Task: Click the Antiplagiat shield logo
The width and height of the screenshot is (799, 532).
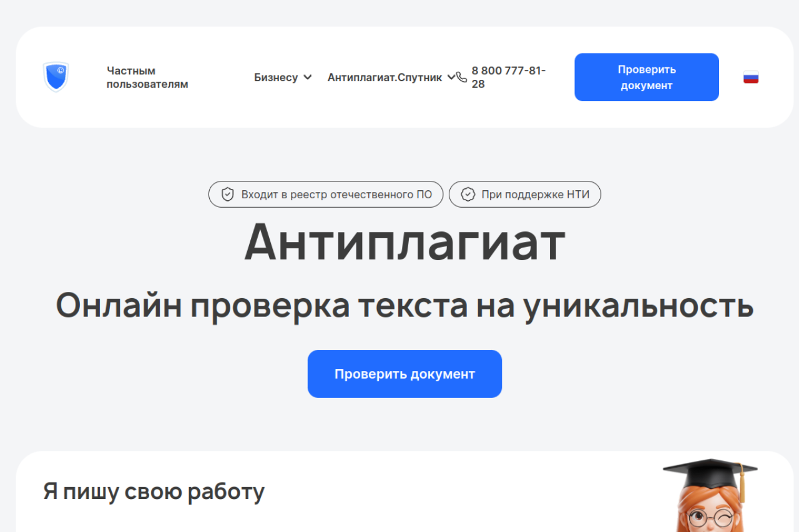Action: click(x=56, y=77)
